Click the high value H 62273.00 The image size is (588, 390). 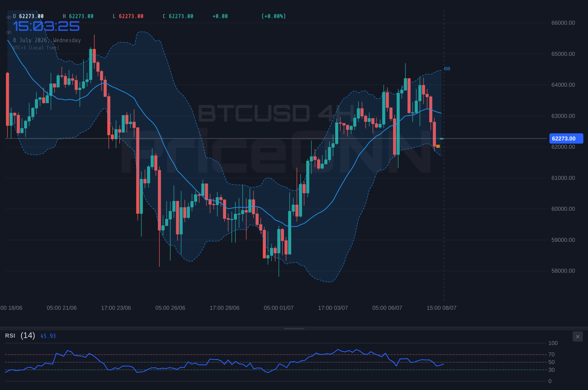(78, 16)
